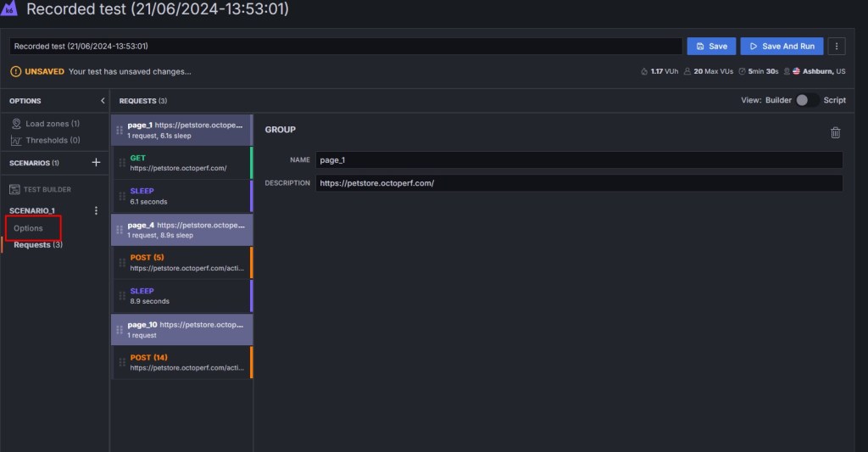Click the group Name input field
Image resolution: width=868 pixels, height=452 pixels.
[x=579, y=159]
